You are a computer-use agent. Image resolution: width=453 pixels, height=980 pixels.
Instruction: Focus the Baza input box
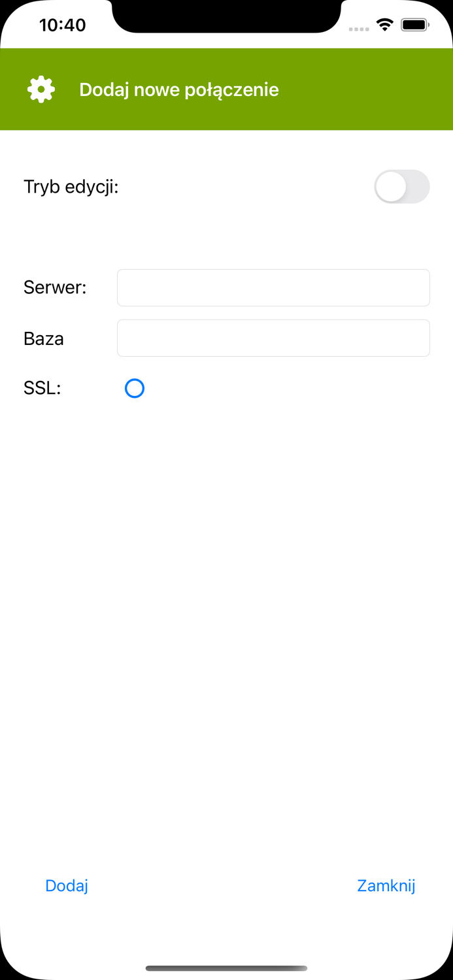point(273,338)
